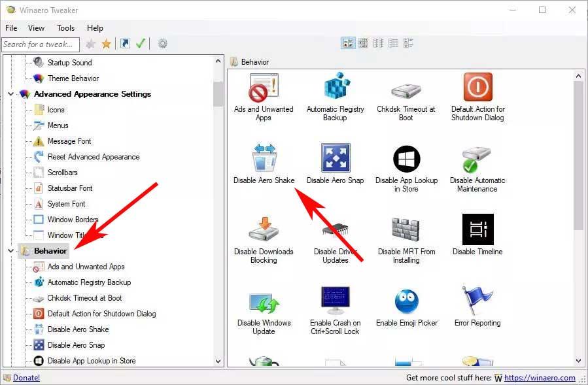The height and width of the screenshot is (385, 588).
Task: Open the View menu
Action: point(37,28)
